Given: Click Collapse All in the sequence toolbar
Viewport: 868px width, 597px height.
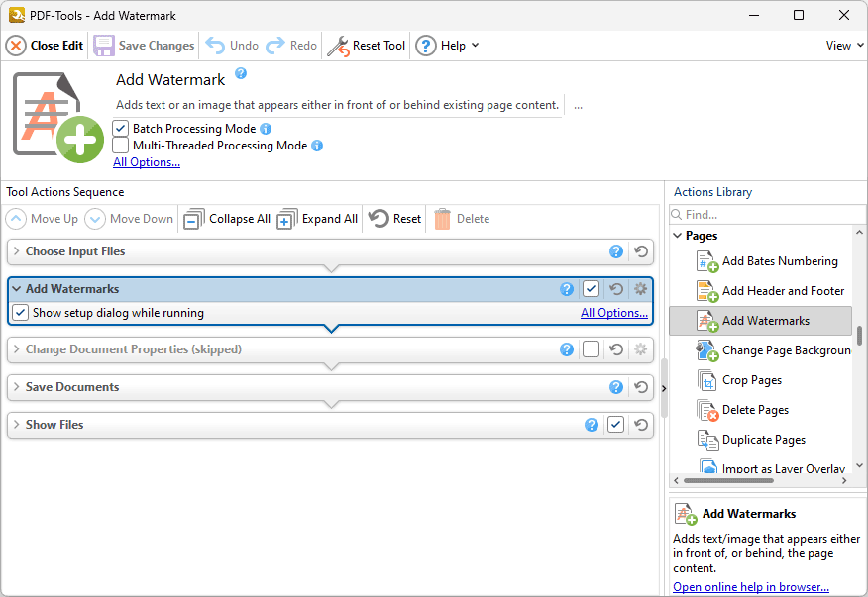Looking at the screenshot, I should (x=227, y=219).
